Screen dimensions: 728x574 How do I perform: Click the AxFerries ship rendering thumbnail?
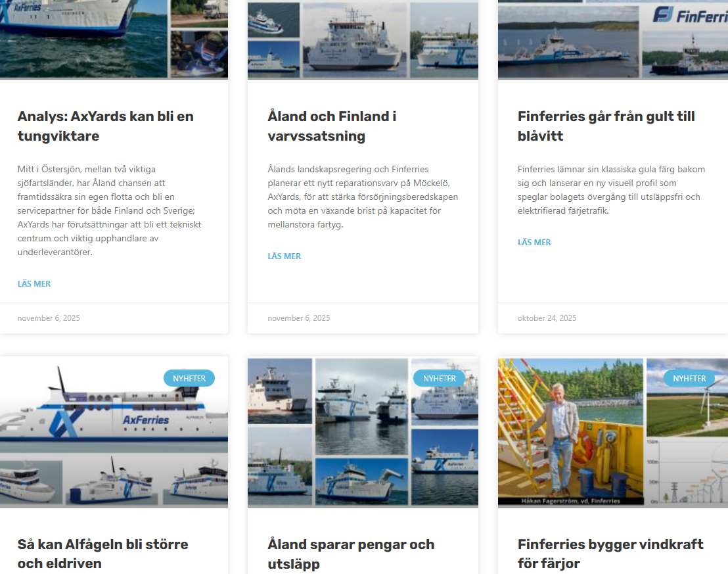pos(114,432)
